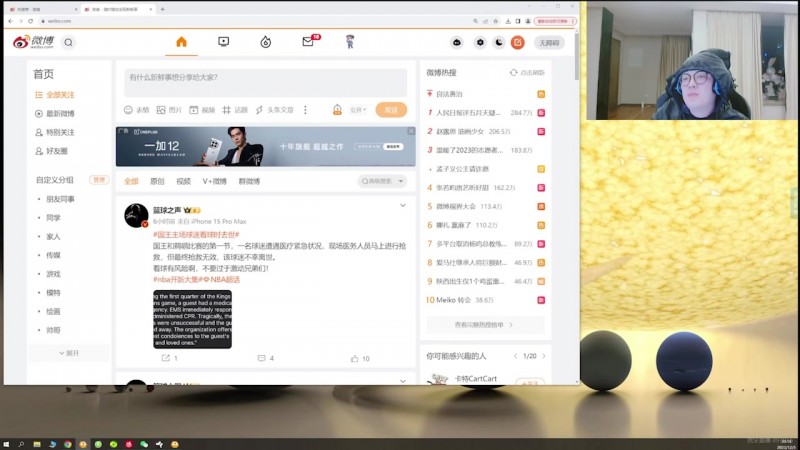Attach a picture with the 图片 icon
Viewport: 800px width, 450px height.
click(169, 110)
